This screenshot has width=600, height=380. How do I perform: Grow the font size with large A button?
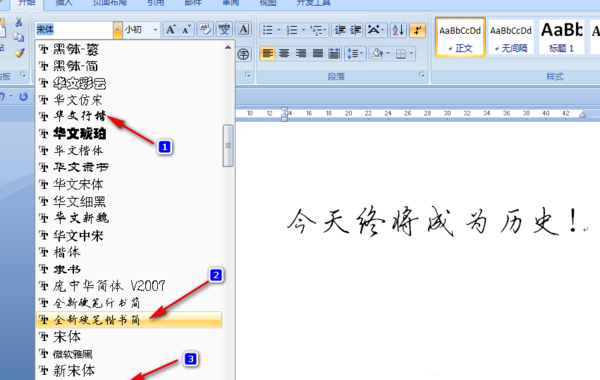pyautogui.click(x=171, y=29)
